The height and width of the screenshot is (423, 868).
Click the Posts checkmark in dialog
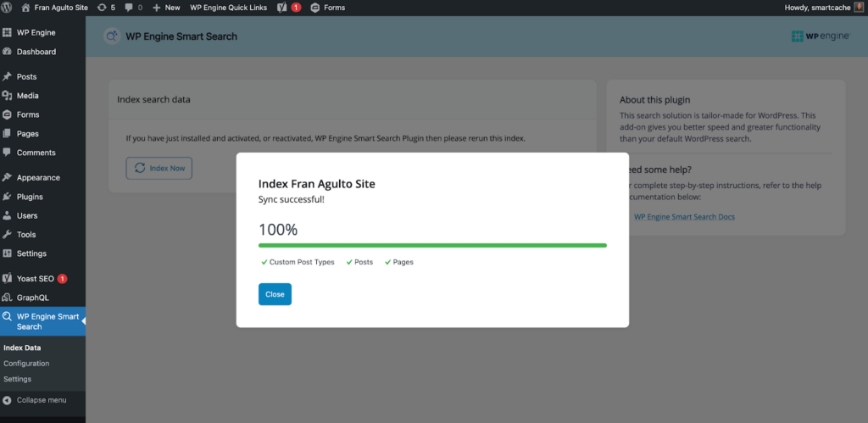pyautogui.click(x=349, y=263)
